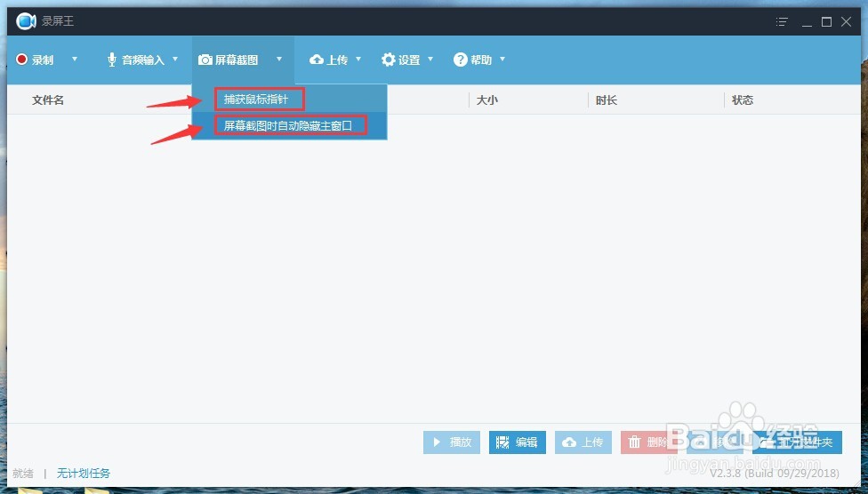Sort by 文件名 column header
868x494 pixels.
tap(48, 100)
